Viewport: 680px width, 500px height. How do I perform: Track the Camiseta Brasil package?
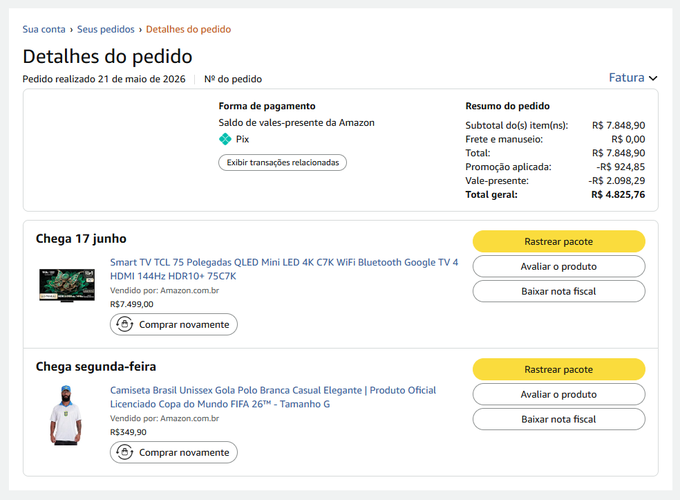559,369
